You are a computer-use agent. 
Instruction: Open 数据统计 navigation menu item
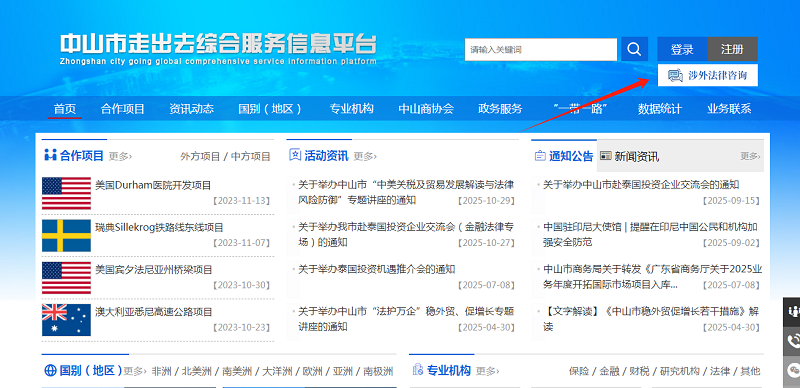click(660, 109)
